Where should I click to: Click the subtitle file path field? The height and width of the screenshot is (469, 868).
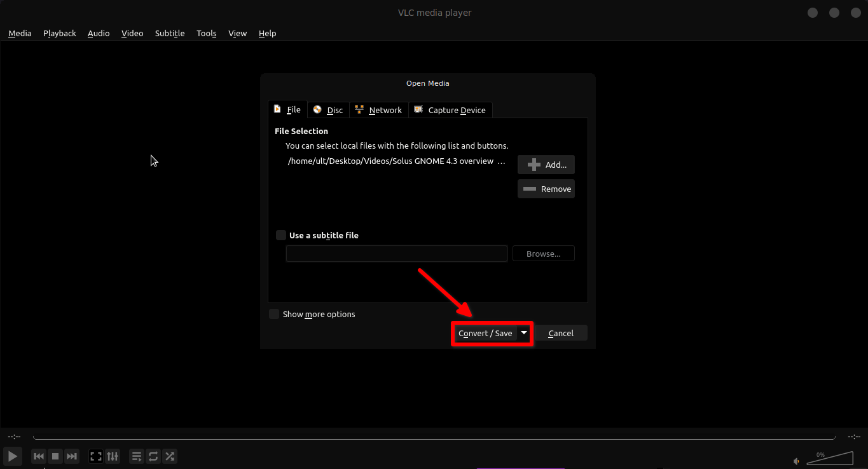(x=396, y=254)
